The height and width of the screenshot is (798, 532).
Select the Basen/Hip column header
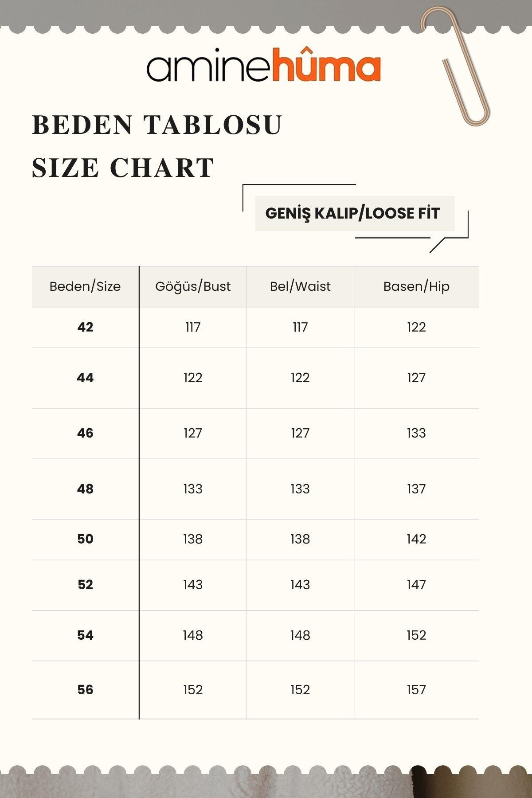(416, 286)
